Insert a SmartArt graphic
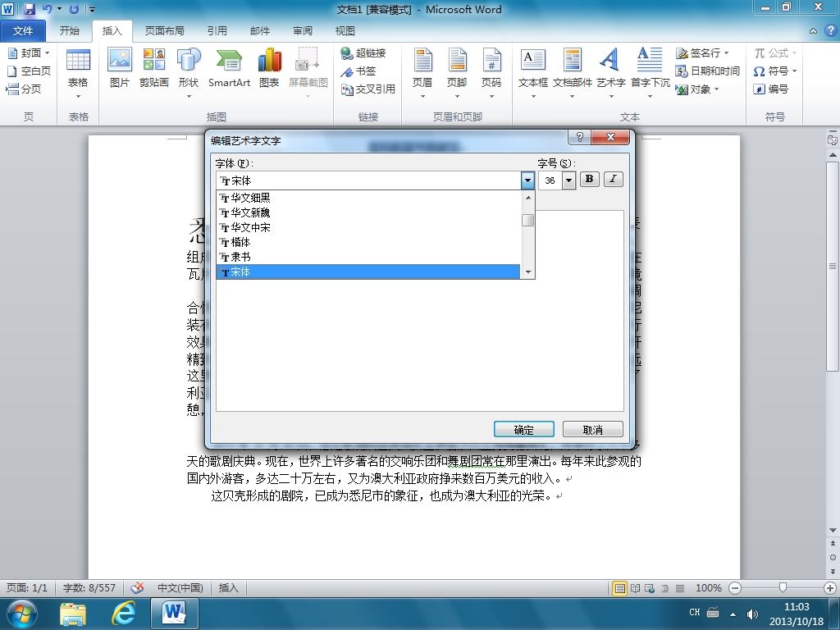 [x=229, y=68]
